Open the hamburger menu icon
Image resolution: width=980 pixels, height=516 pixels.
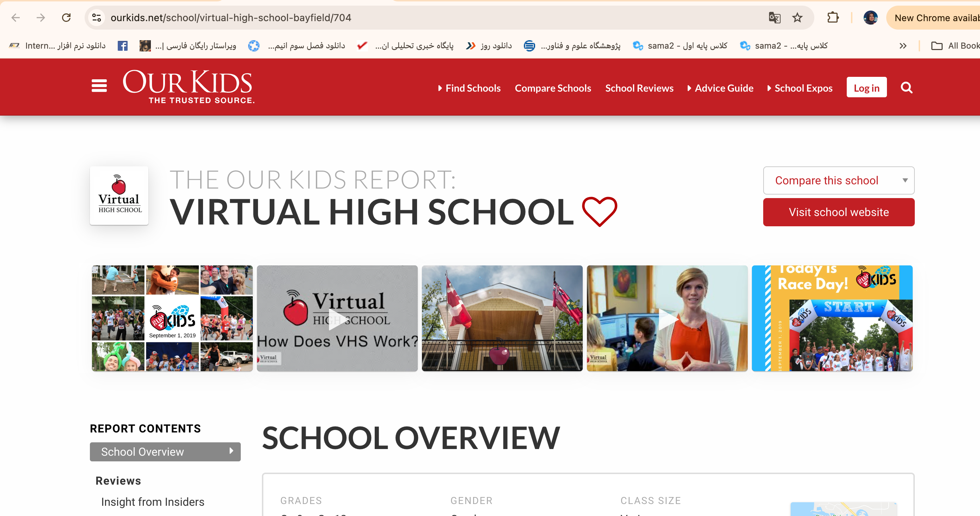click(x=99, y=86)
